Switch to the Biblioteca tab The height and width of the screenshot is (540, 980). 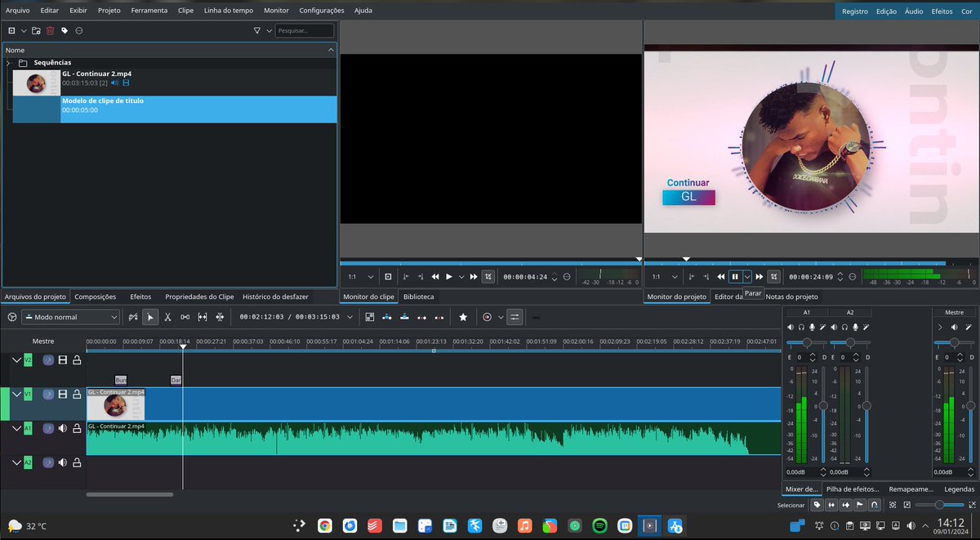pos(419,297)
